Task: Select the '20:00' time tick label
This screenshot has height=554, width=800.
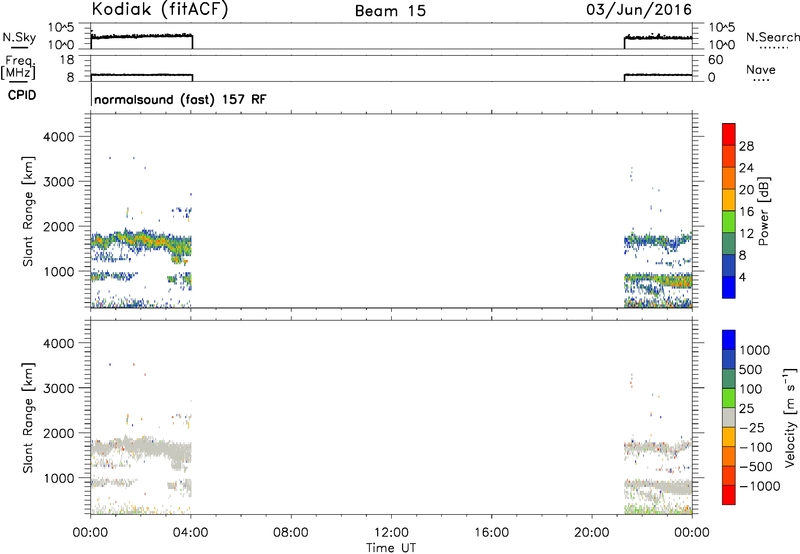Action: coord(591,533)
